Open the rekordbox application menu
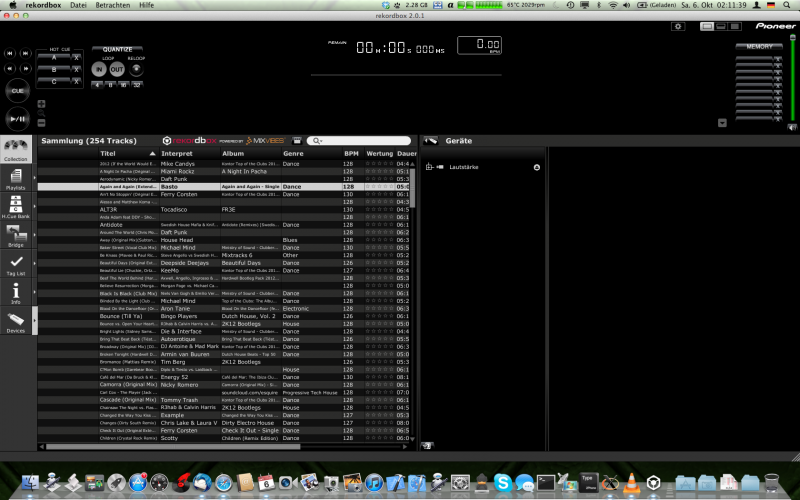800x500 pixels. [x=43, y=5]
